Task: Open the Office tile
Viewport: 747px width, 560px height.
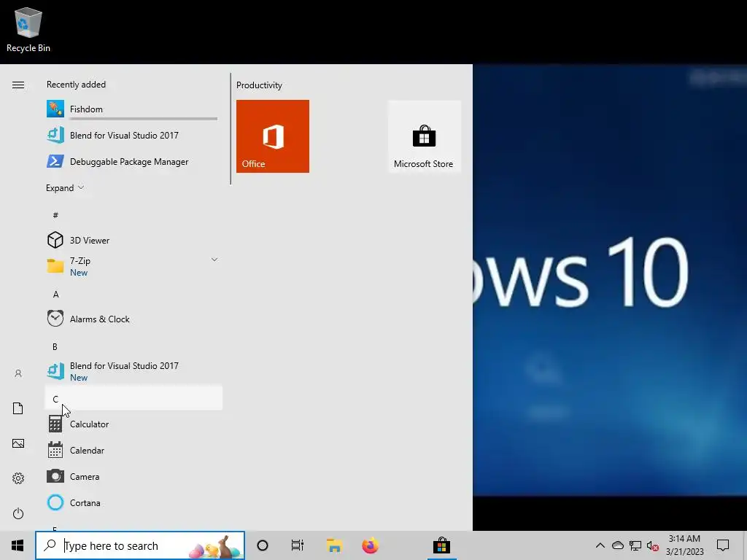Action: point(273,136)
